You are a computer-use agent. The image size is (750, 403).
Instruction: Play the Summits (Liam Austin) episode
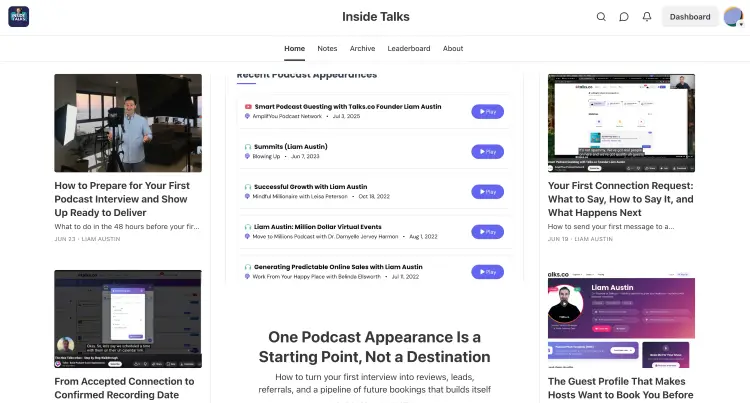click(x=487, y=152)
